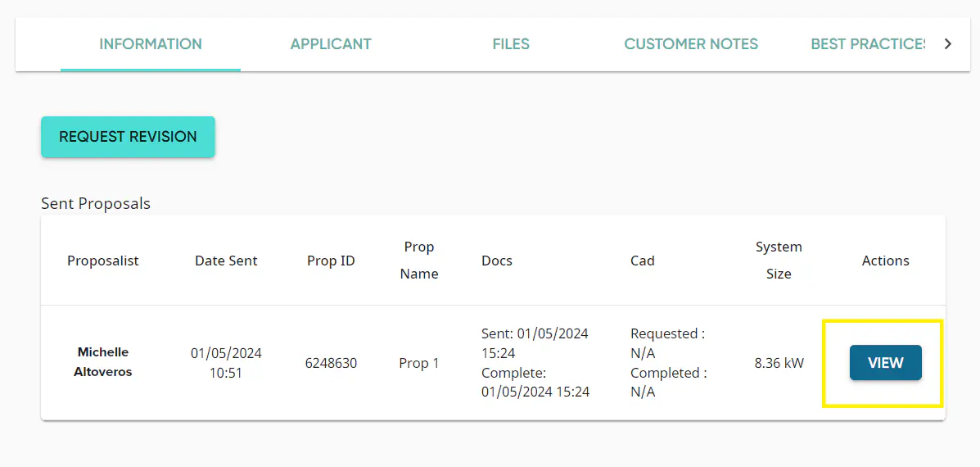Image resolution: width=980 pixels, height=467 pixels.
Task: Select date sent 01/05/2024 10:51 cell
Action: (x=226, y=363)
